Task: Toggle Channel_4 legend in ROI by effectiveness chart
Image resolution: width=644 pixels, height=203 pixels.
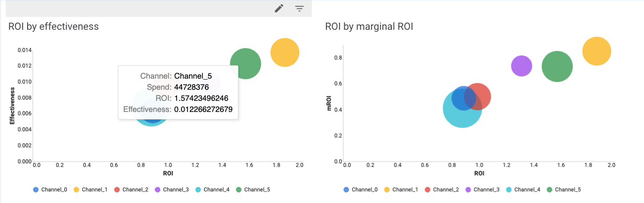Action: click(212, 190)
